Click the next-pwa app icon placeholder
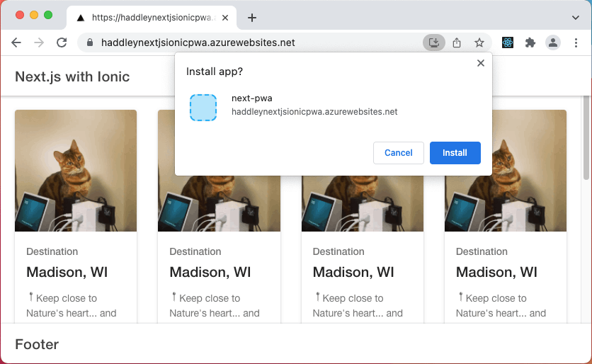Image resolution: width=592 pixels, height=364 pixels. pyautogui.click(x=203, y=107)
